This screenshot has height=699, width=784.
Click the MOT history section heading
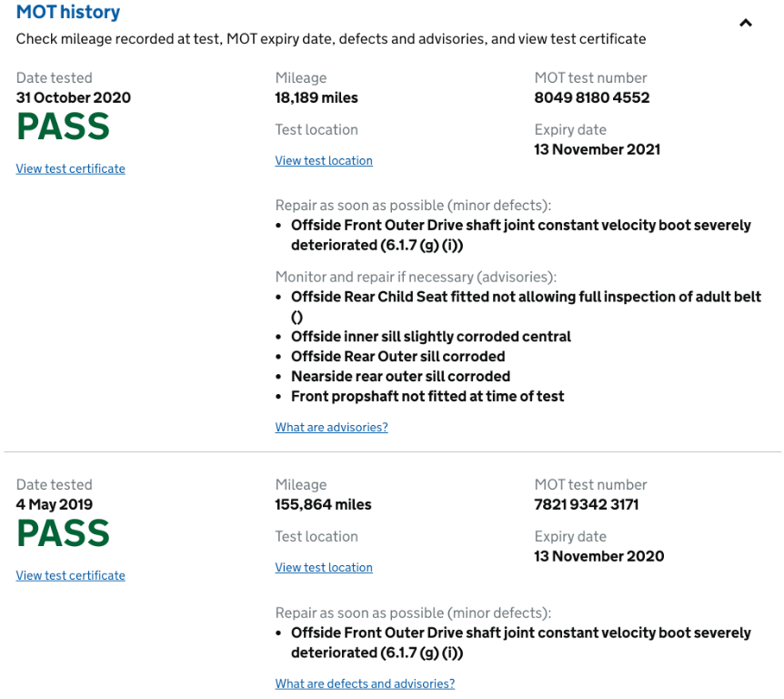pyautogui.click(x=68, y=13)
